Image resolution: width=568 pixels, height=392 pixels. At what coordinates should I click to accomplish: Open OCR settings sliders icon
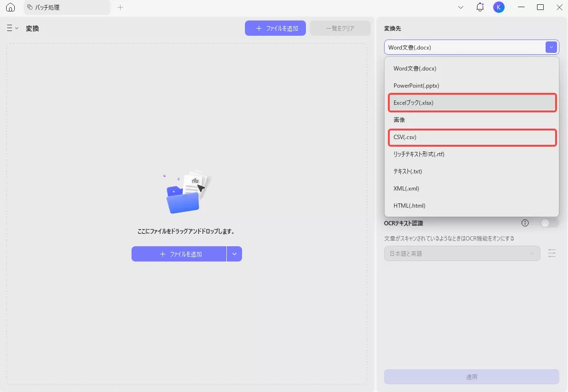(x=552, y=253)
